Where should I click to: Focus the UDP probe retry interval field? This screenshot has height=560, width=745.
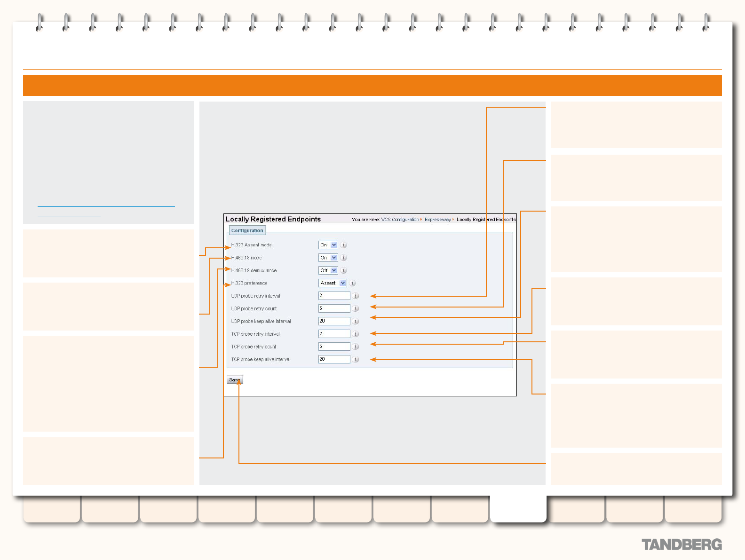point(334,296)
